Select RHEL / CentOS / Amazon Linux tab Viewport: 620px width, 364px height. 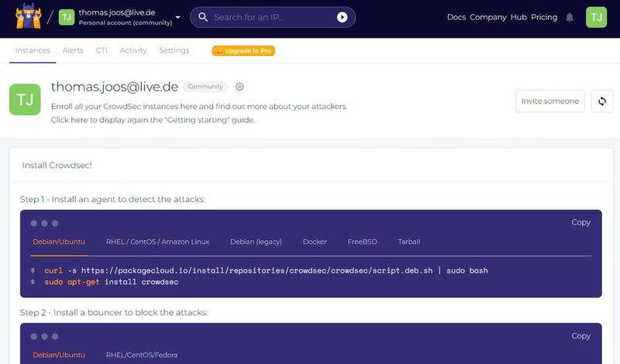tap(158, 242)
